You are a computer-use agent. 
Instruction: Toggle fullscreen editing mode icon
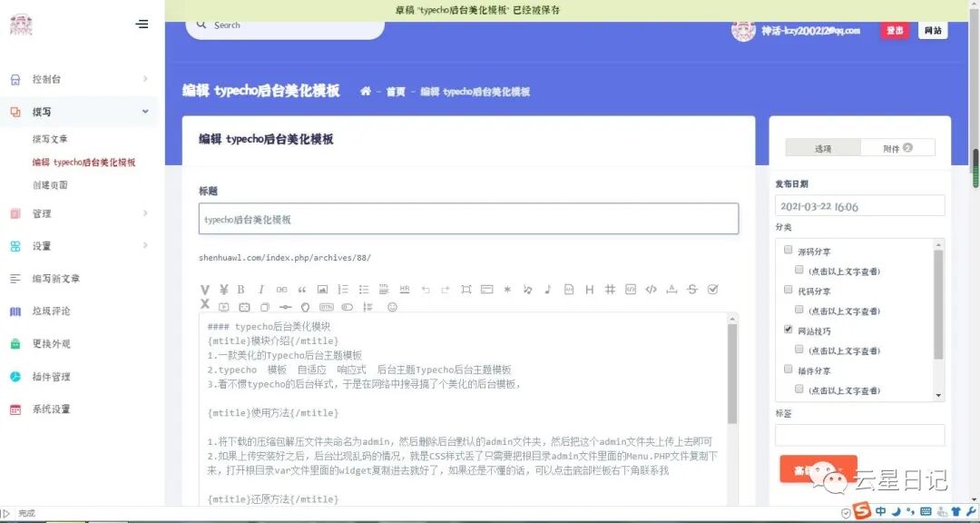point(466,289)
